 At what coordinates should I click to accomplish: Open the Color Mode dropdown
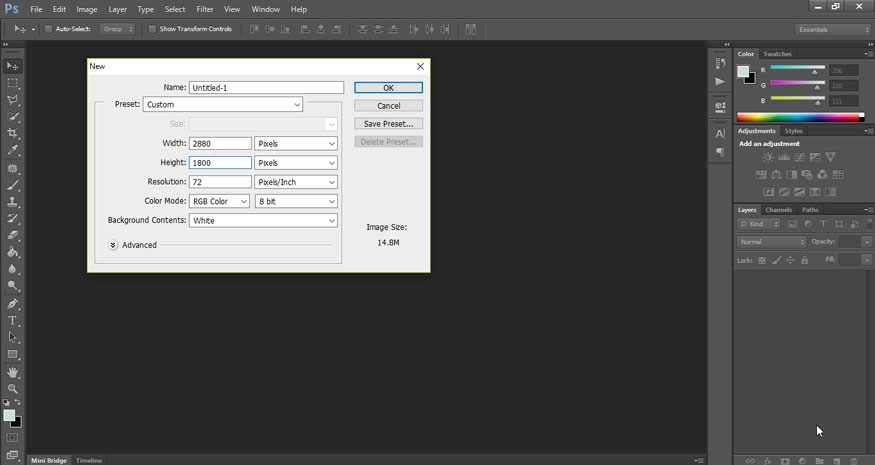(219, 201)
